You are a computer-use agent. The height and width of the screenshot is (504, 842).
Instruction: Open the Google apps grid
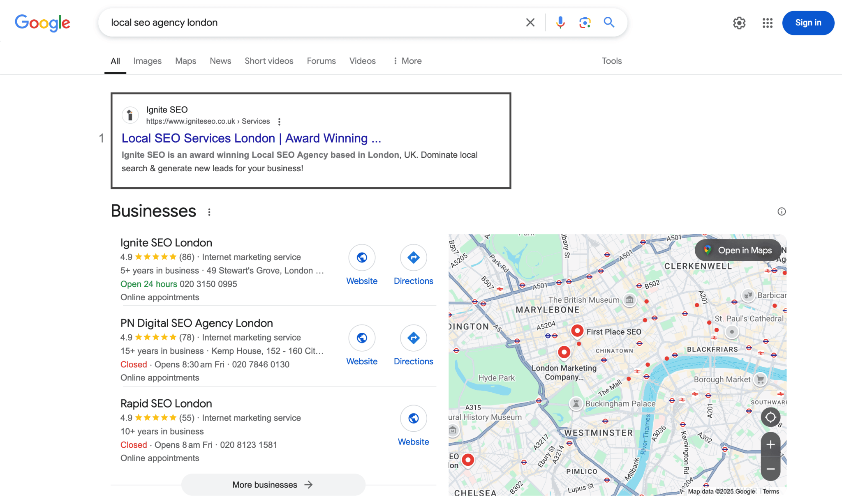click(767, 23)
